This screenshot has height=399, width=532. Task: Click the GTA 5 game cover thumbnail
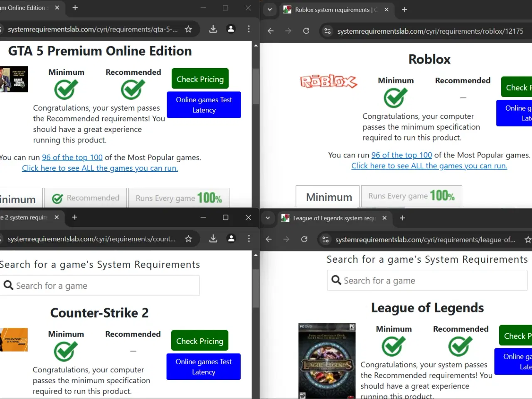pos(14,79)
